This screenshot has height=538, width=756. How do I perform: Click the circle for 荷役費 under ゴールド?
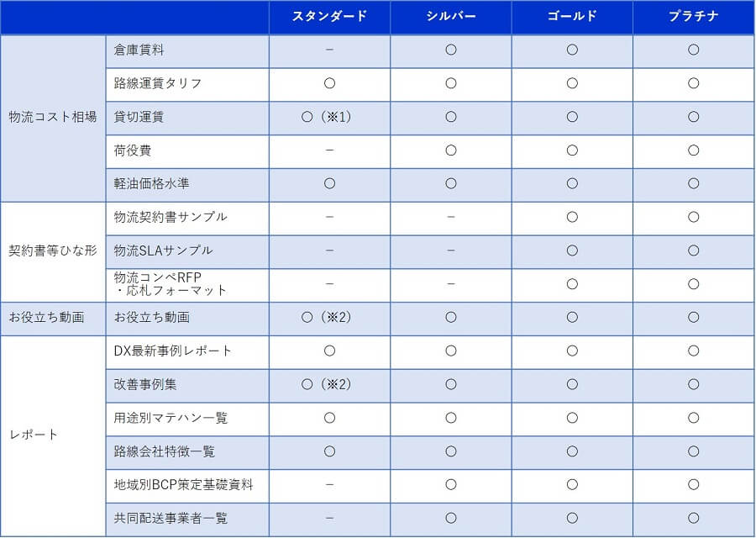[572, 150]
